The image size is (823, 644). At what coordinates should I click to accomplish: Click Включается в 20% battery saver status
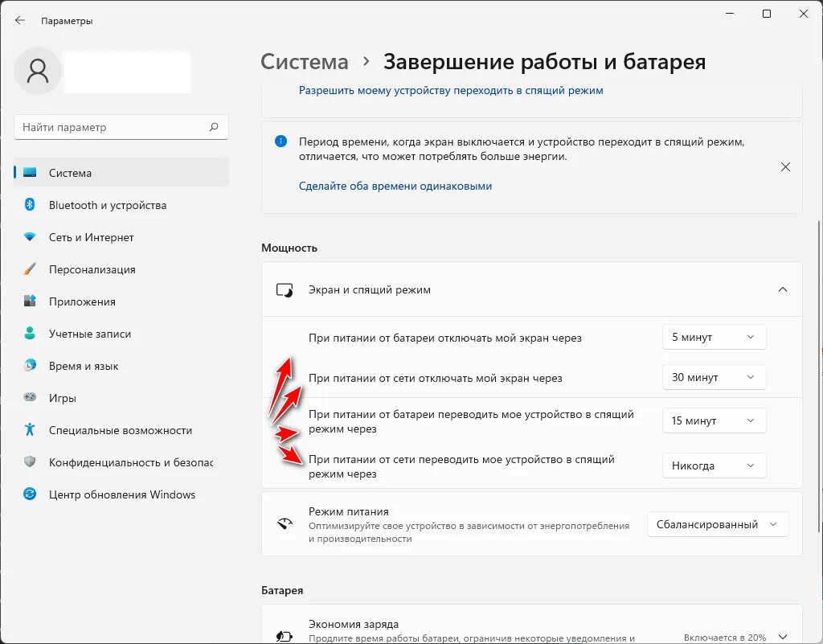coord(725,638)
